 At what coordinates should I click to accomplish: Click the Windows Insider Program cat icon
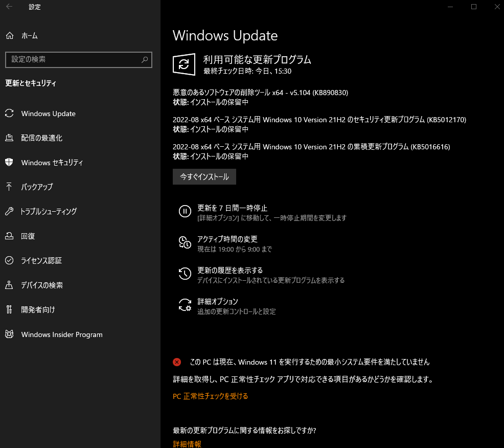(9, 334)
